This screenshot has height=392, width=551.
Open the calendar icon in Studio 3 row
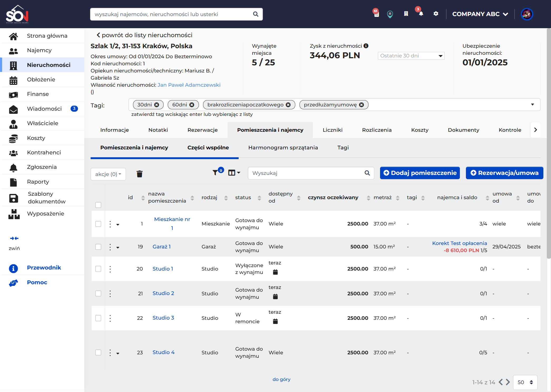click(x=275, y=321)
